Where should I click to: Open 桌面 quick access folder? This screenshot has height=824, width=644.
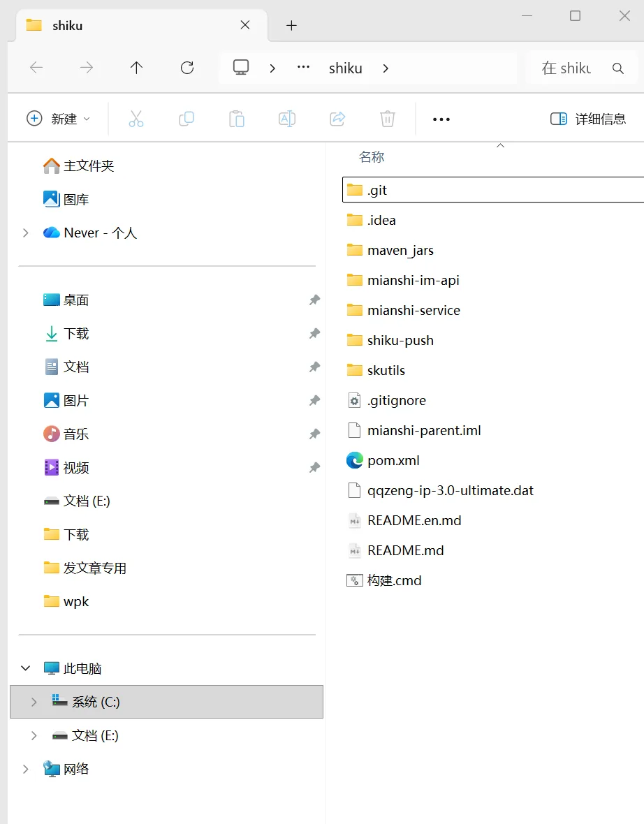coord(66,300)
